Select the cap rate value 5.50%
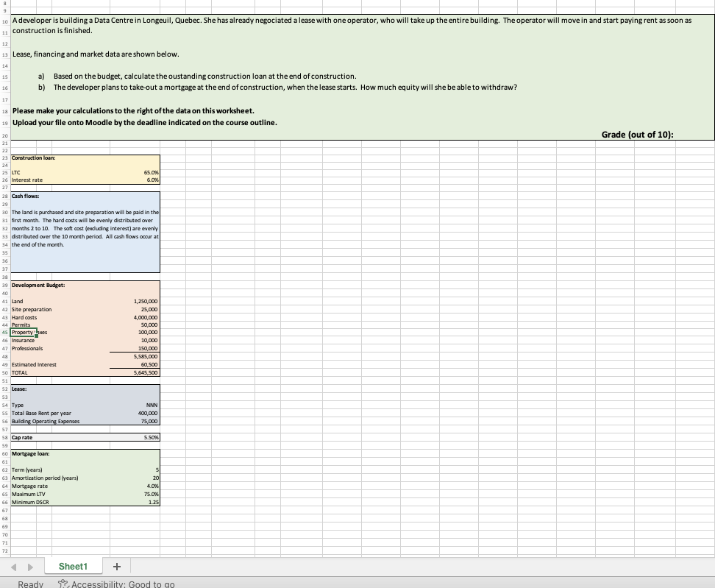715x588 pixels. point(151,437)
